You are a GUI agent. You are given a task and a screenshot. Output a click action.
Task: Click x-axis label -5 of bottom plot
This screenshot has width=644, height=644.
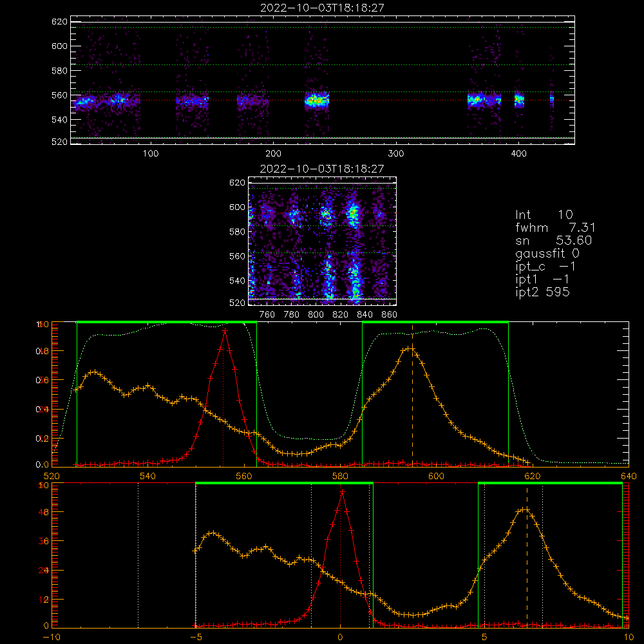[196, 637]
